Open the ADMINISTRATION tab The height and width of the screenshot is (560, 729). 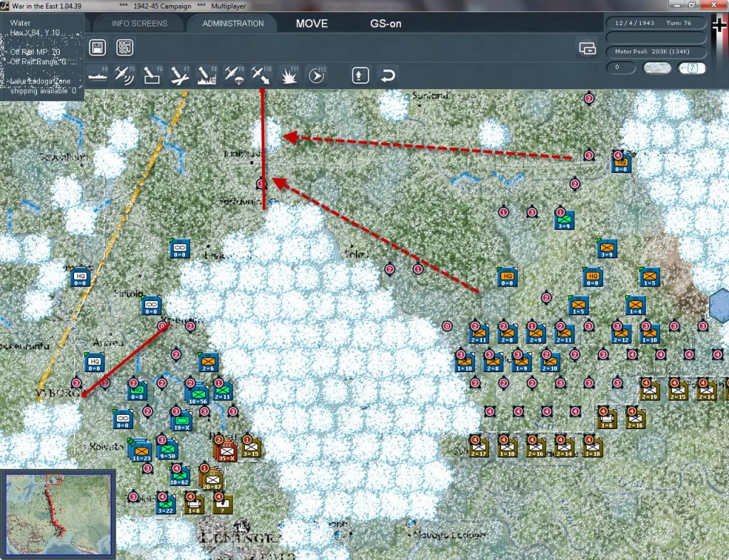(233, 23)
